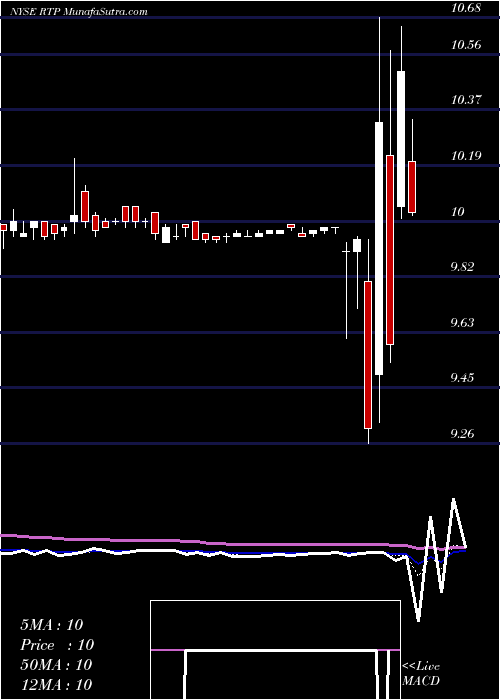Screen dimensions: 500x700
Task: Click the 50MA : 10 legend entry
Action: coord(56,664)
